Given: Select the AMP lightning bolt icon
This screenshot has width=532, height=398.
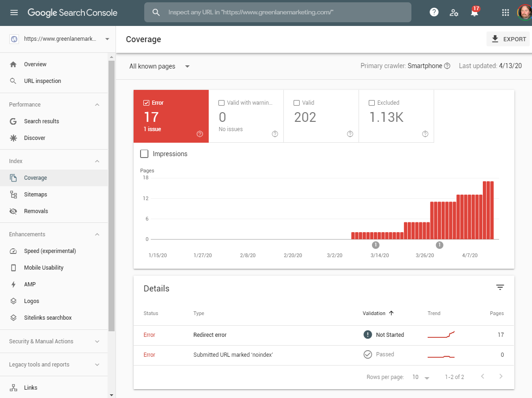Looking at the screenshot, I should (14, 284).
